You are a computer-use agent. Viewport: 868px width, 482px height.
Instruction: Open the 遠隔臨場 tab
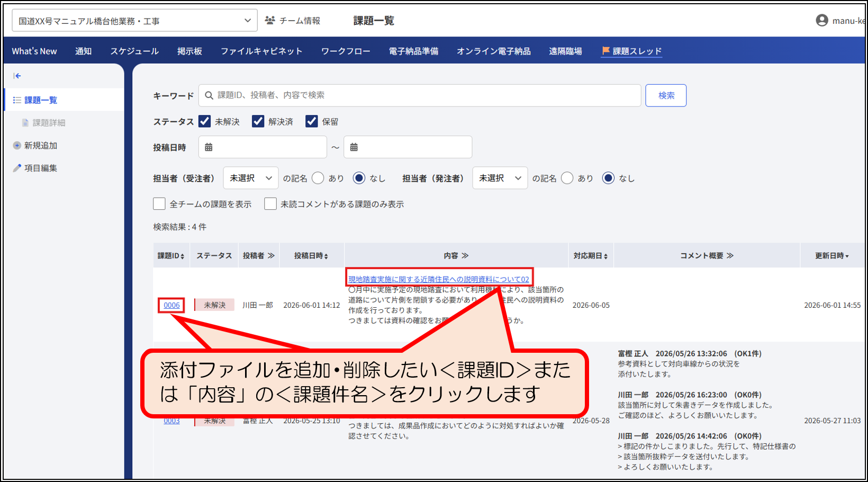pos(565,51)
